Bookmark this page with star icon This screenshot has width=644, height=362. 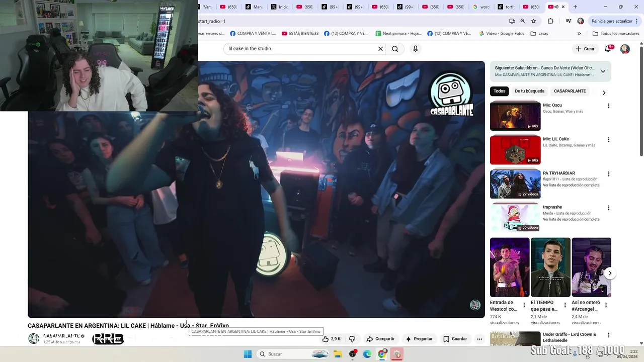(534, 21)
